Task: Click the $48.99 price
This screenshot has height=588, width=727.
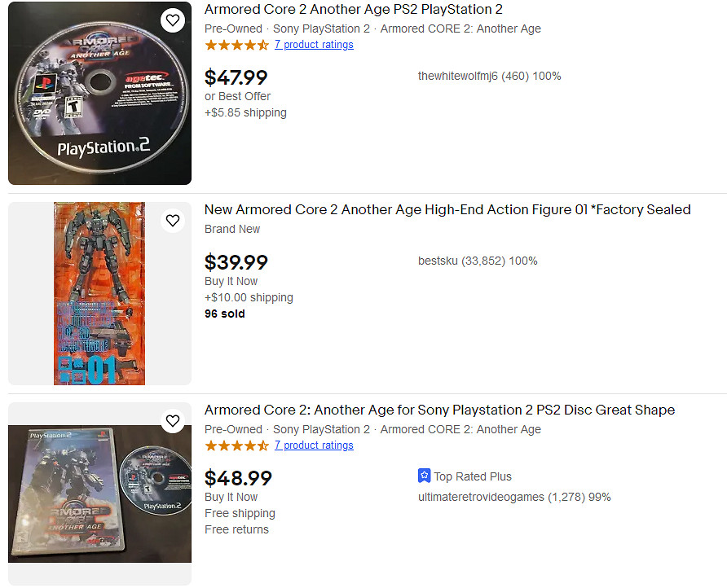Action: pos(238,478)
